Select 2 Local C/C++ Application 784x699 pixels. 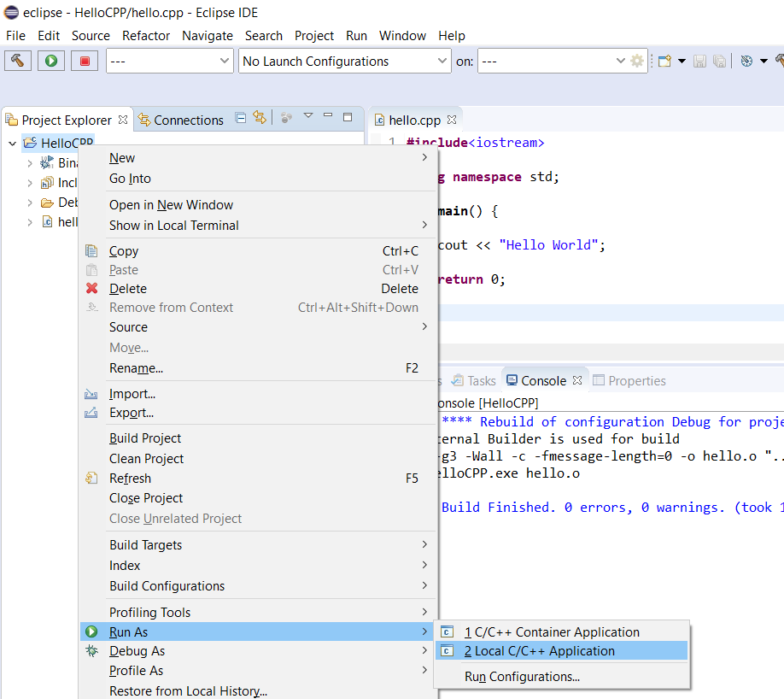tap(561, 651)
